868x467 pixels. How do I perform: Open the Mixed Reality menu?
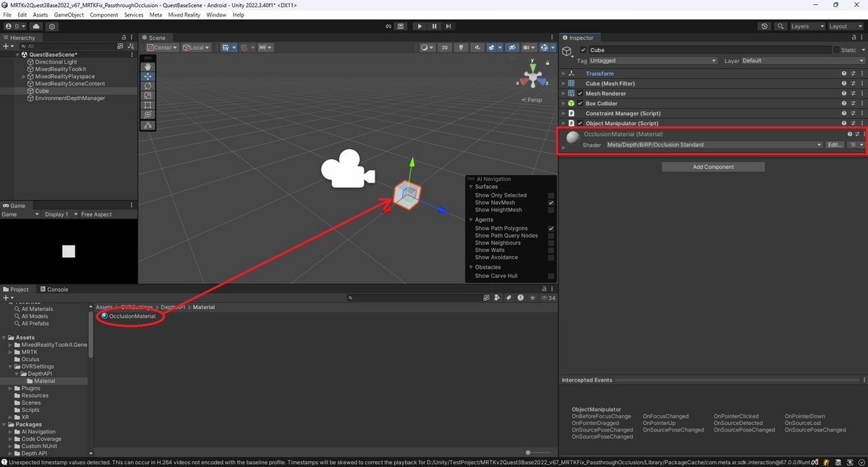[184, 14]
